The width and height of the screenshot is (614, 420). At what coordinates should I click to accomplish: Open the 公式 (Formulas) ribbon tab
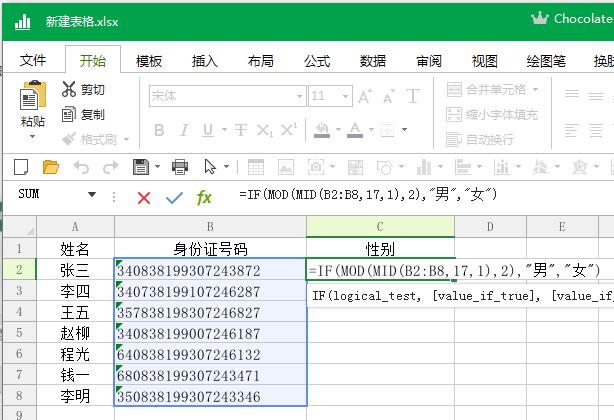click(x=317, y=60)
